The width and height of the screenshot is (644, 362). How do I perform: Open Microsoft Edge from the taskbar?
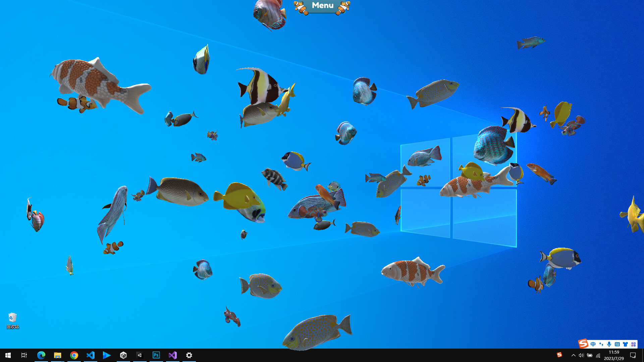coord(41,355)
